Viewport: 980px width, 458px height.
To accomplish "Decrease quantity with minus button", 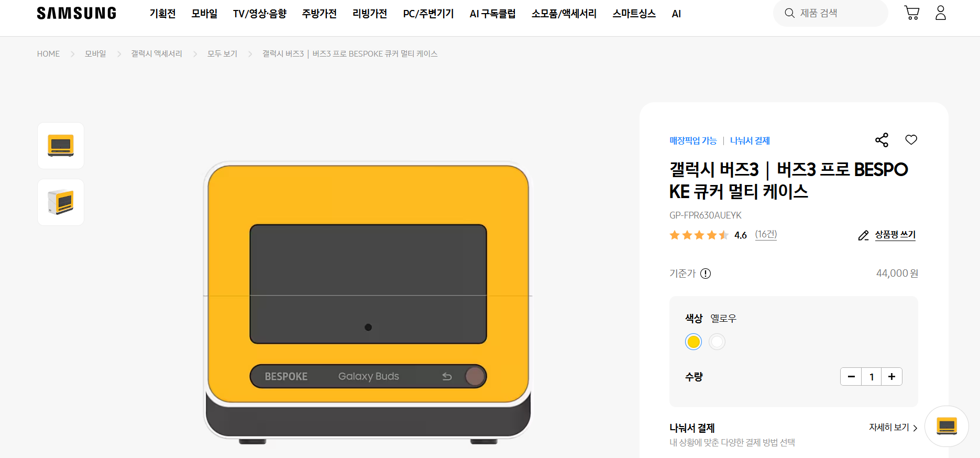I will click(x=851, y=377).
